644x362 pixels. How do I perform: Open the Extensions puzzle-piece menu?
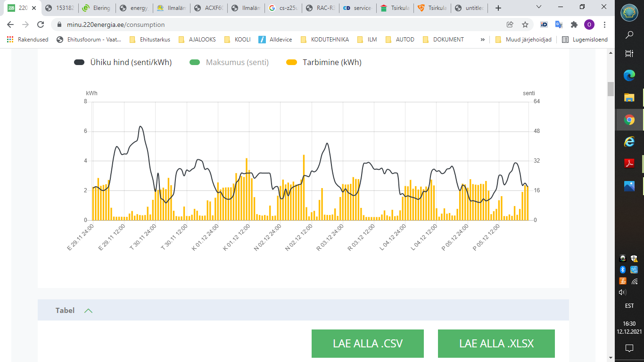(574, 25)
